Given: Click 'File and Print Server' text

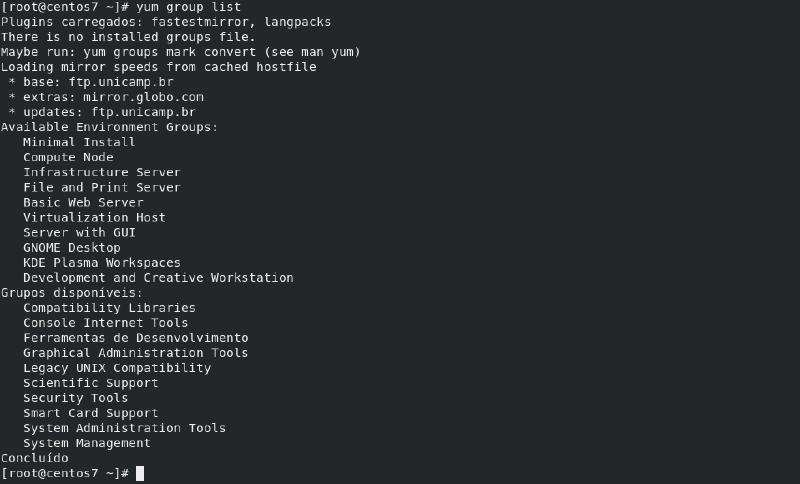Looking at the screenshot, I should [x=101, y=187].
